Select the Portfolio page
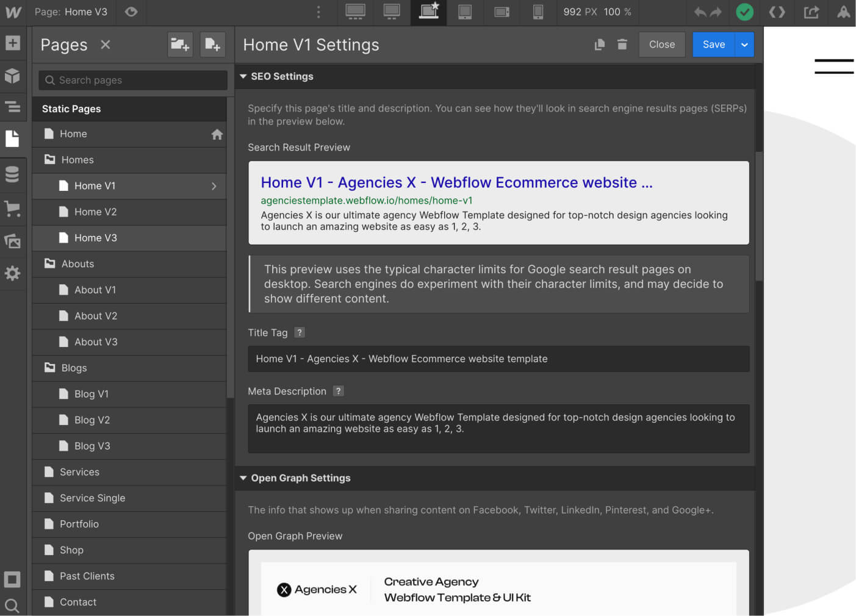Viewport: 856px width, 616px height. tap(129, 525)
